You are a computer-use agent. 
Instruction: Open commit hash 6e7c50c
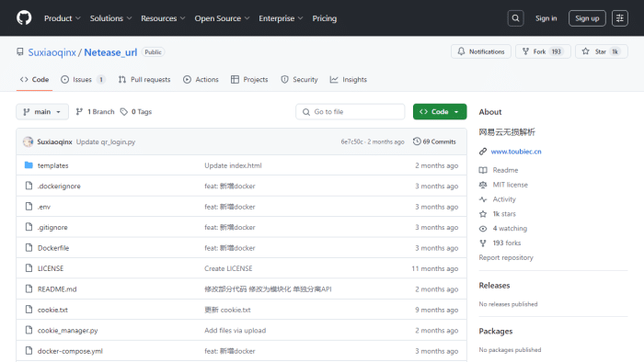click(x=352, y=141)
